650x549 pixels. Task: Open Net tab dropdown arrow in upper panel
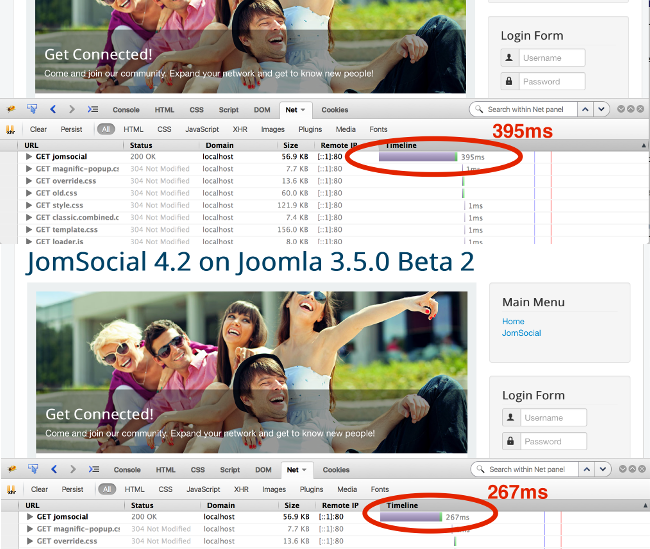coord(303,110)
